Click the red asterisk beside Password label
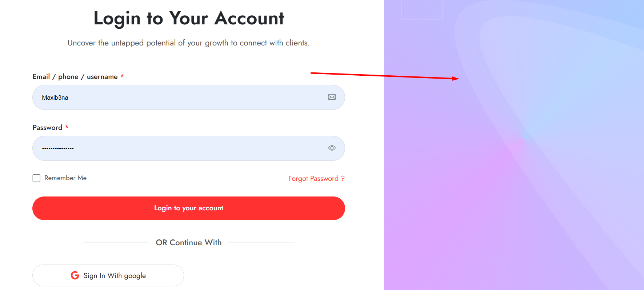 coord(67,127)
